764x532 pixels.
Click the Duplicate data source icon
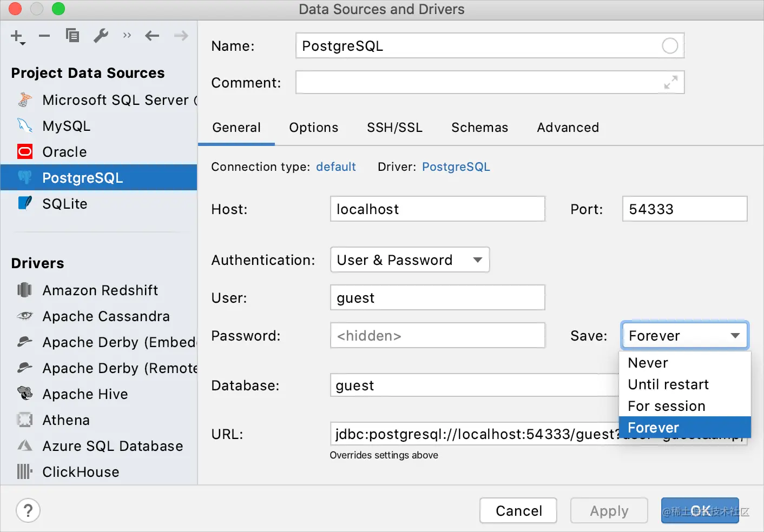pyautogui.click(x=73, y=36)
